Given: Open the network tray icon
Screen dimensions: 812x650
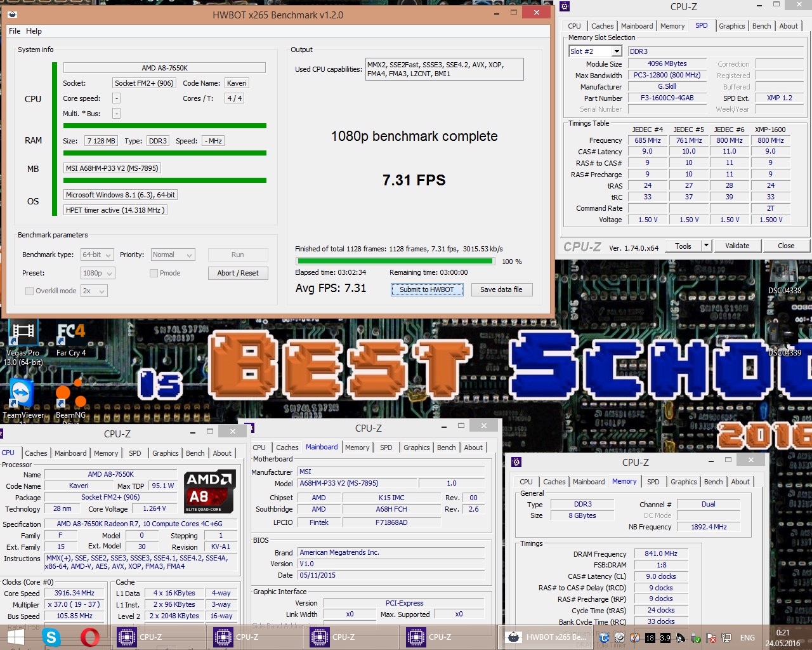Looking at the screenshot, I should (726, 638).
